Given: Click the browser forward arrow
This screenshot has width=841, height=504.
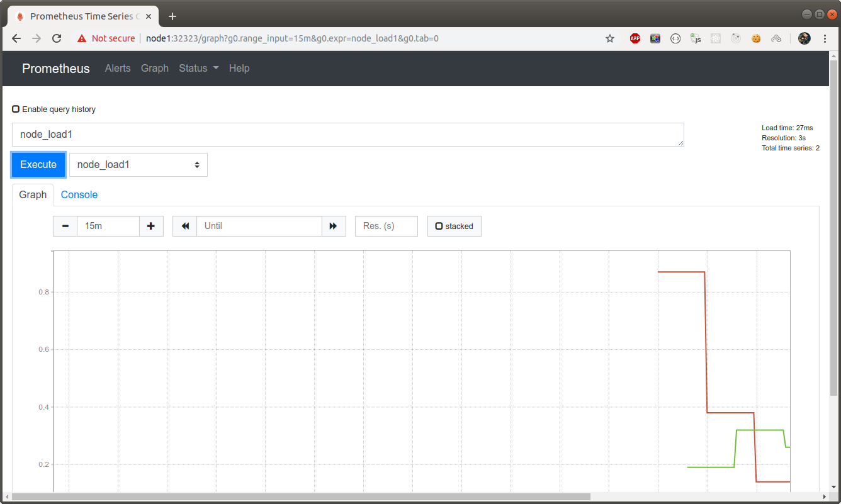Looking at the screenshot, I should click(37, 38).
